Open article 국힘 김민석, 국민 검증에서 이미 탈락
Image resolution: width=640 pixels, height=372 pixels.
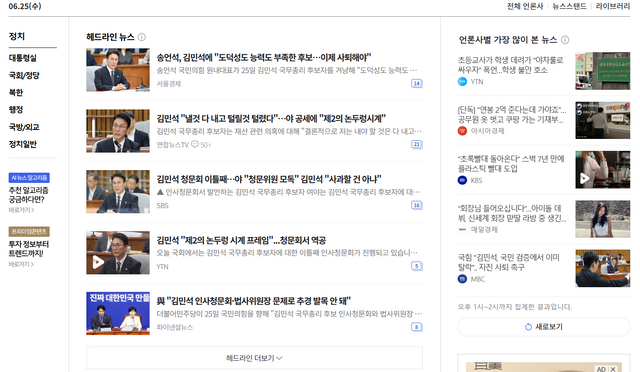click(x=509, y=263)
